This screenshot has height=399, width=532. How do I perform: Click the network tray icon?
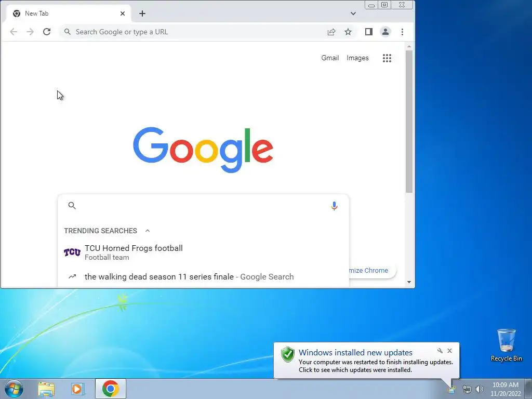click(467, 389)
